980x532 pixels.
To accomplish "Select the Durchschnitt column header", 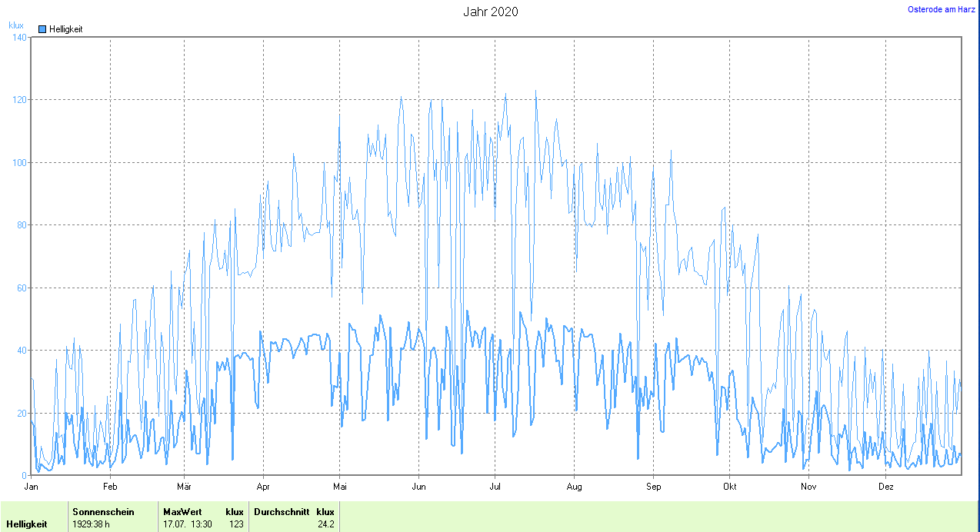I will [x=282, y=511].
